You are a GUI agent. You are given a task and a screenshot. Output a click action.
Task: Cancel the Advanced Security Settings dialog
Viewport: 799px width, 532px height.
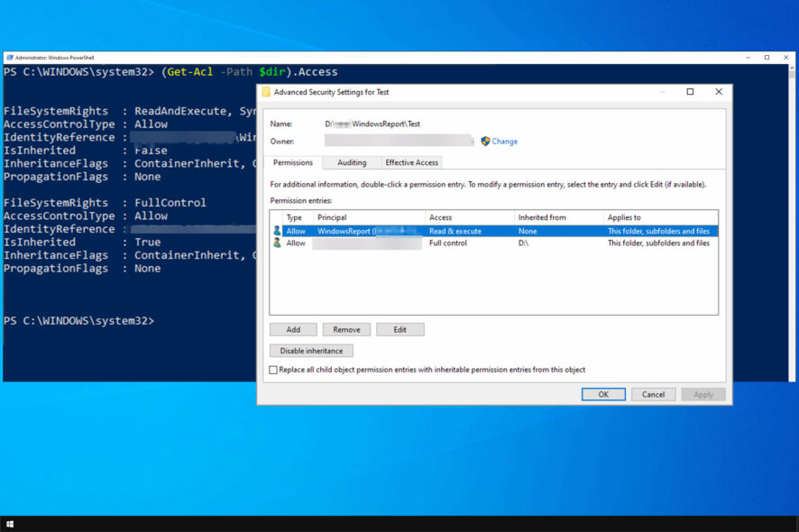[653, 394]
